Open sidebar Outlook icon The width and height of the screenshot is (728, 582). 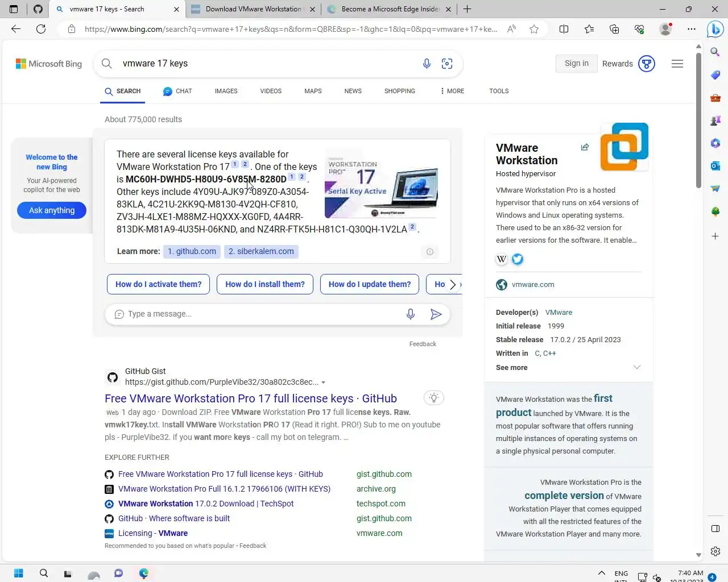[x=715, y=166]
